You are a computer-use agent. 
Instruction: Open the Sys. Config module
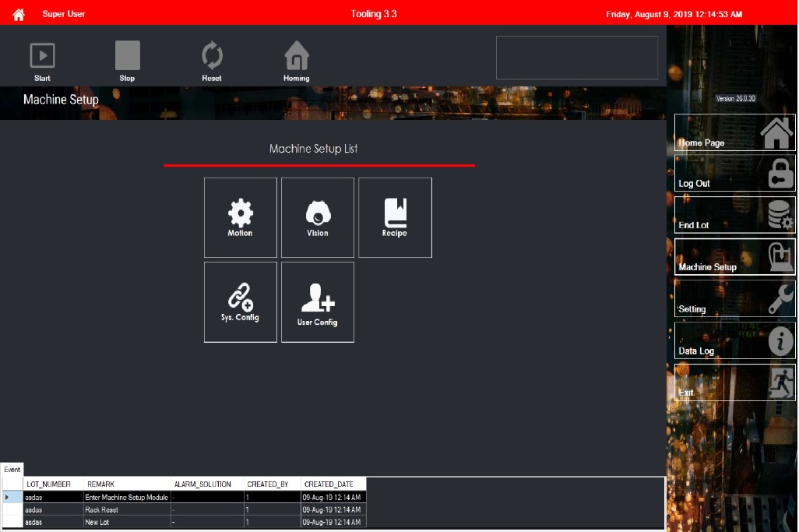click(240, 301)
